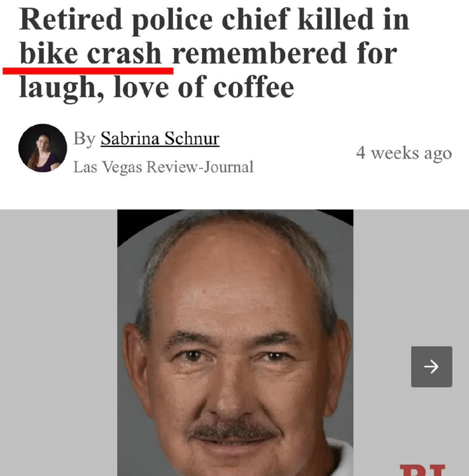Click the black top-right corner of portrait
The image size is (469, 476).
pyautogui.click(x=345, y=218)
